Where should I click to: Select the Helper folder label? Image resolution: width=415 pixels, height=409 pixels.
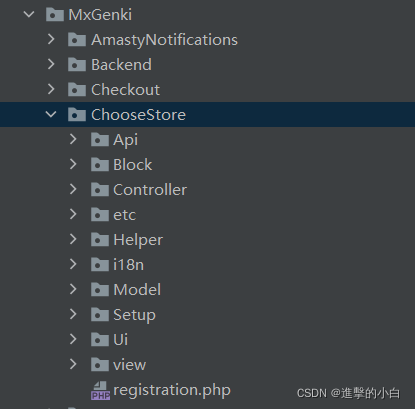pyautogui.click(x=138, y=240)
